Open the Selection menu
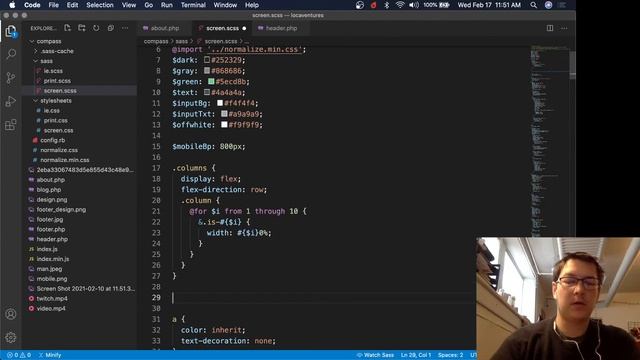The width and height of the screenshot is (640, 360). pyautogui.click(x=100, y=5)
